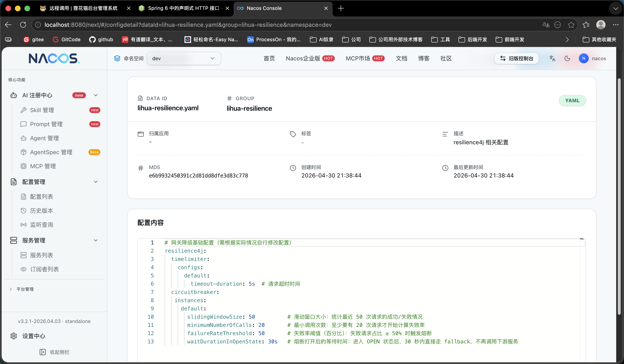Image resolution: width=624 pixels, height=364 pixels.
Task: Open the 工具 bookmark folder
Action: point(440,39)
